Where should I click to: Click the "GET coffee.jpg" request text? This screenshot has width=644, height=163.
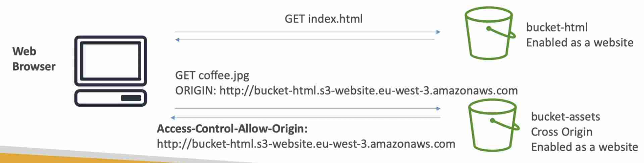click(x=212, y=75)
